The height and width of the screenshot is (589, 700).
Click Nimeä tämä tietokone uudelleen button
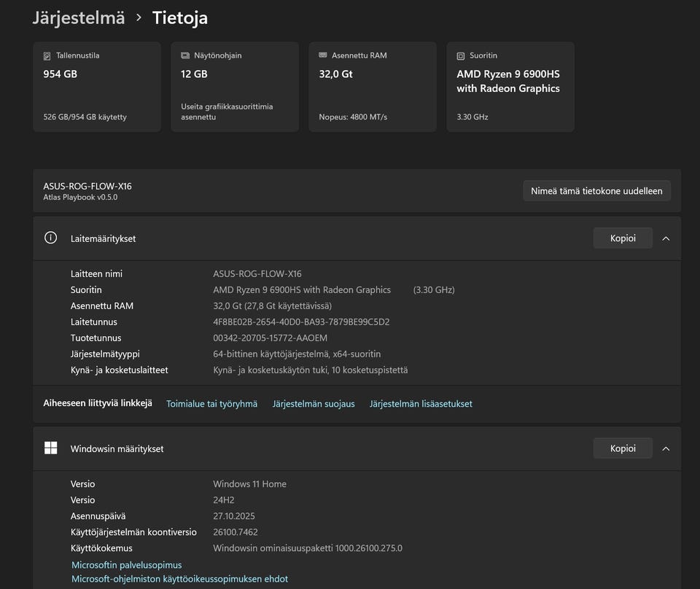596,191
